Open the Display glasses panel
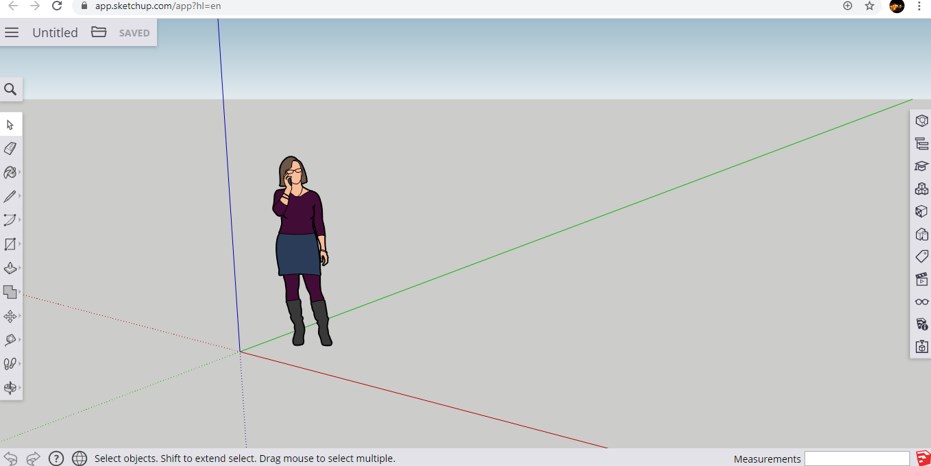The height and width of the screenshot is (466, 931). point(922,302)
